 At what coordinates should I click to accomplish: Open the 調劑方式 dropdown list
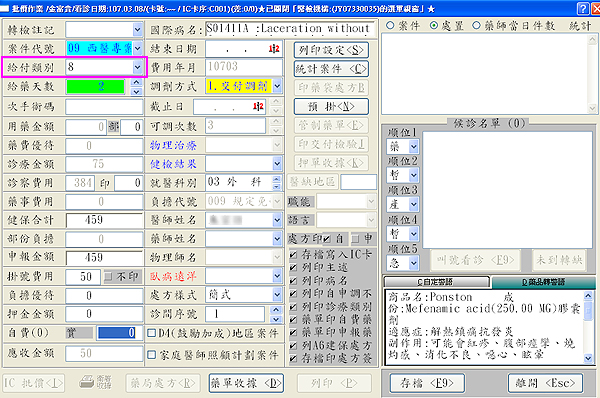point(277,86)
